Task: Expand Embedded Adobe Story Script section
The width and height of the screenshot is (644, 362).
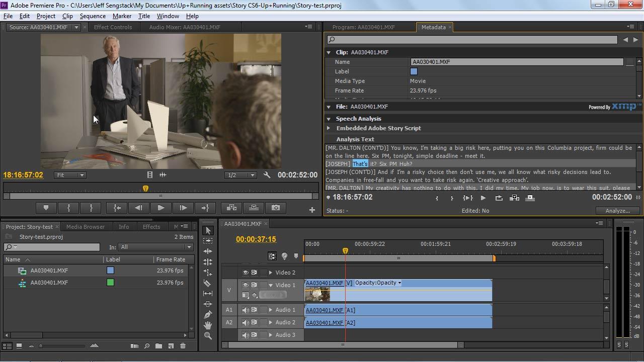Action: tap(329, 128)
